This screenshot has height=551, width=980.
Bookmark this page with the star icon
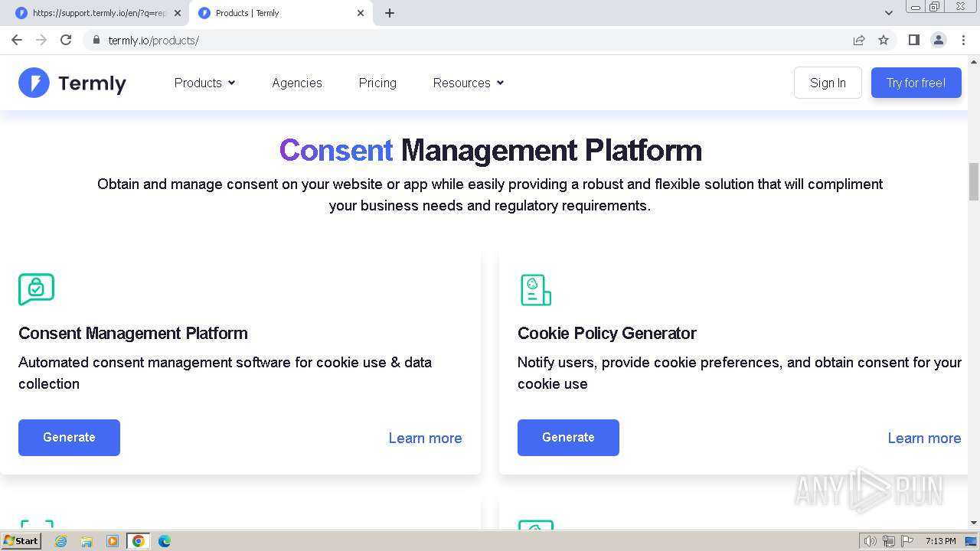[x=884, y=40]
